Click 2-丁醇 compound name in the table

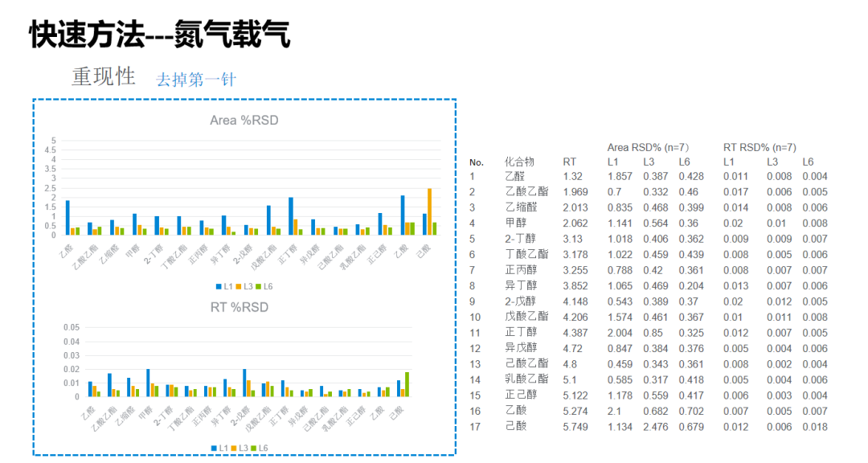(520, 239)
